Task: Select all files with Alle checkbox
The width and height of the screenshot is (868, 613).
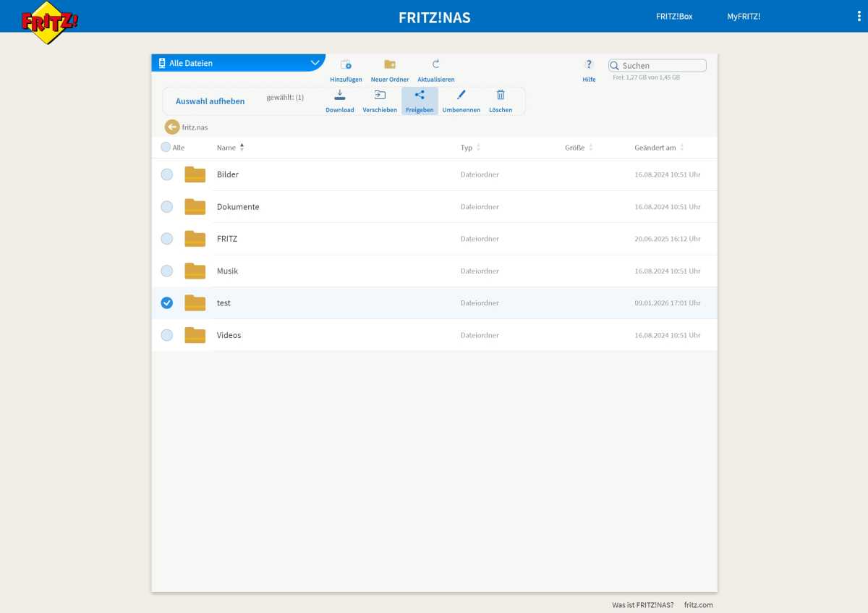Action: pyautogui.click(x=166, y=147)
